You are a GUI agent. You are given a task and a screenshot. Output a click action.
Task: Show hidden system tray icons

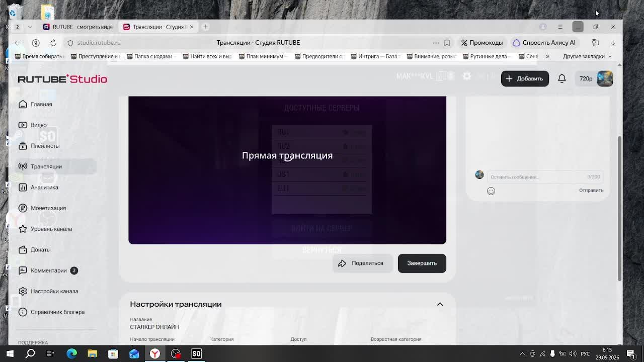(522, 353)
